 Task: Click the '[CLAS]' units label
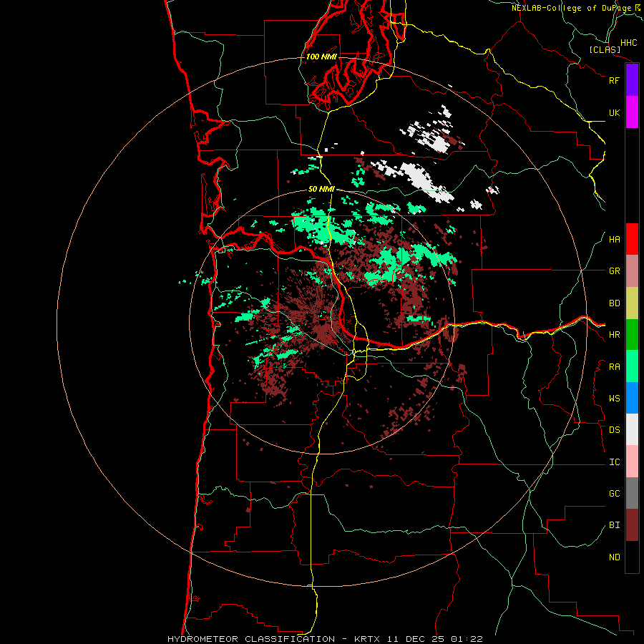pos(605,49)
